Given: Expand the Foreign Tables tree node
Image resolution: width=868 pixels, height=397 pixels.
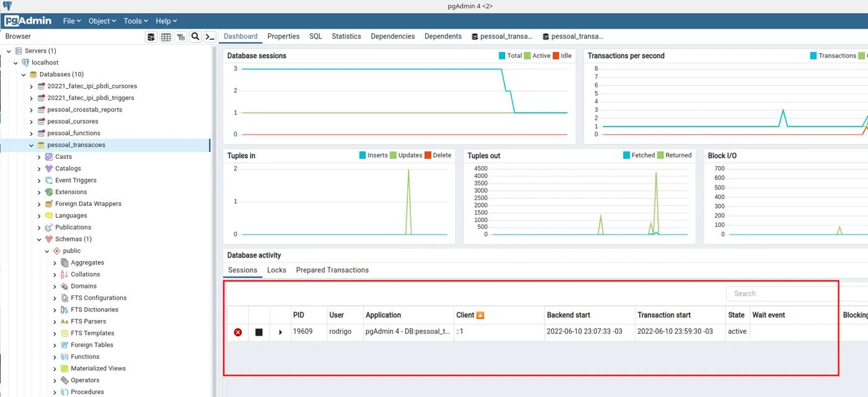Looking at the screenshot, I should (55, 346).
